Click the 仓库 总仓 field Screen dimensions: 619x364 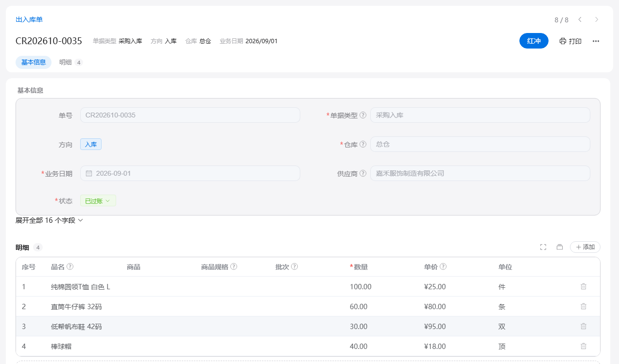480,144
